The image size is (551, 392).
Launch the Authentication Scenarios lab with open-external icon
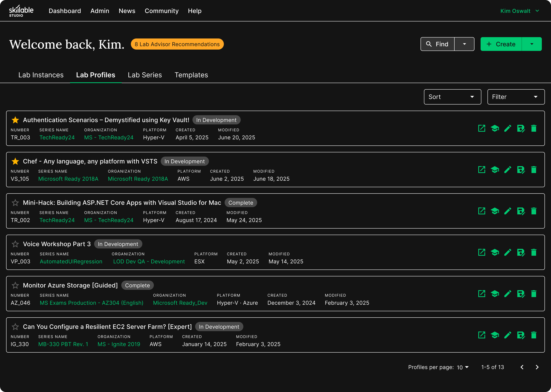482,128
